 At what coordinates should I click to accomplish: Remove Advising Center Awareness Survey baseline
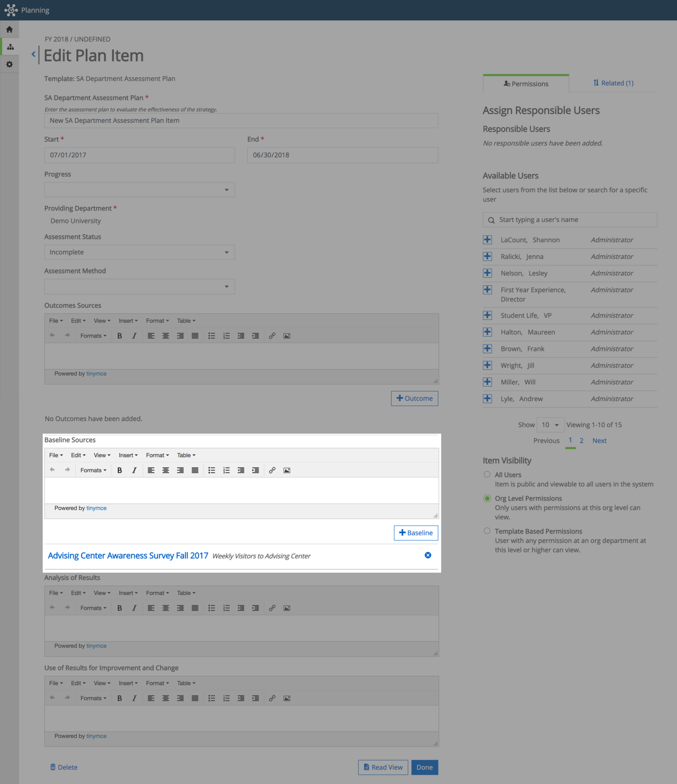coord(428,555)
